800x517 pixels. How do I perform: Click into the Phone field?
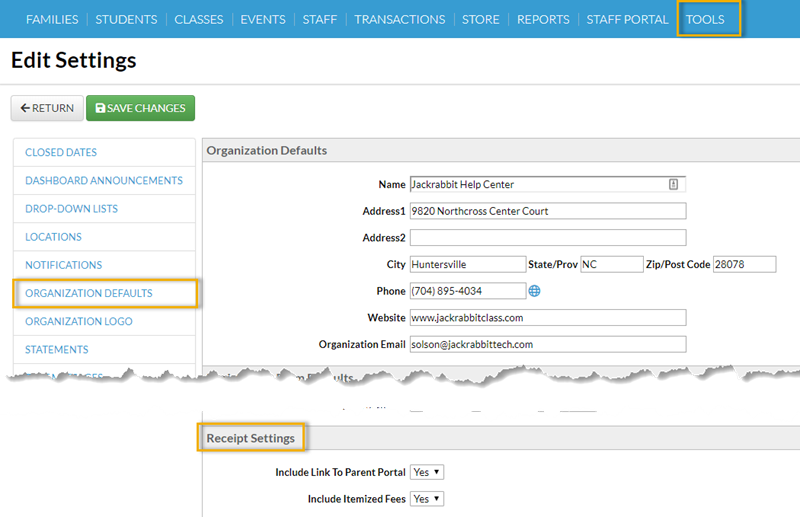(x=467, y=291)
